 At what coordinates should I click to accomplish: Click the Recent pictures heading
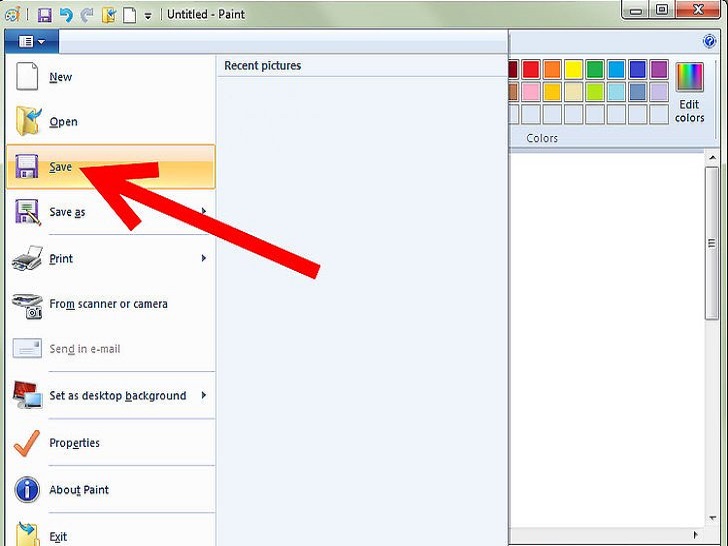point(262,66)
